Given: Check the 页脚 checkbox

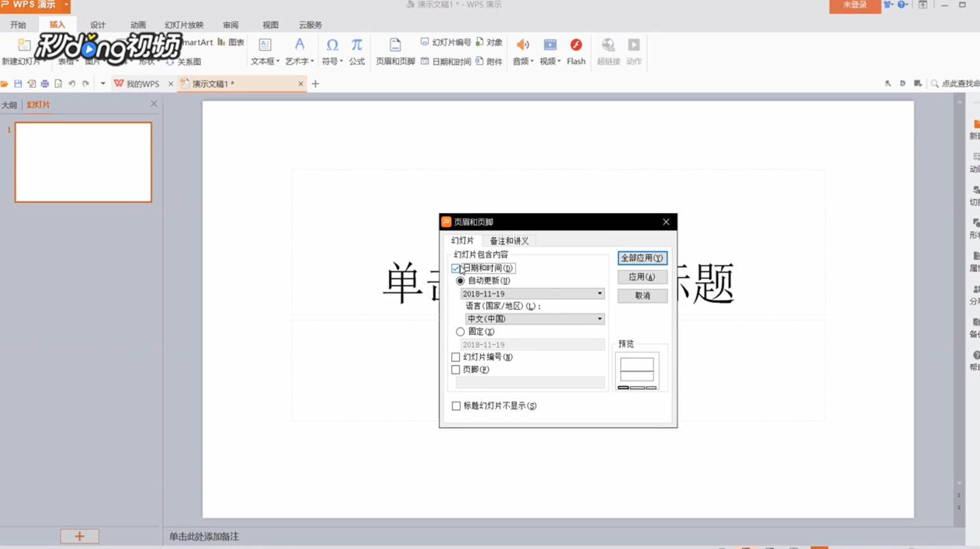Looking at the screenshot, I should 456,370.
